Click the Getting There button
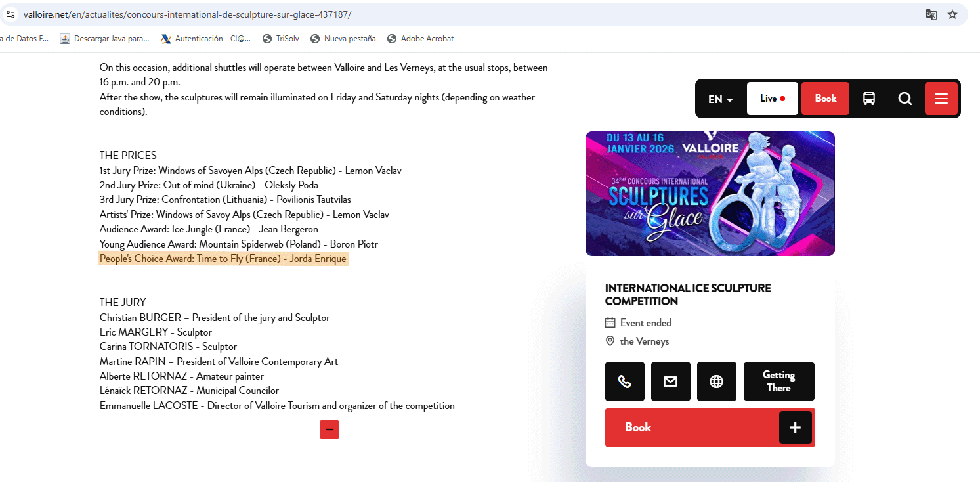The image size is (980, 482). (x=778, y=382)
